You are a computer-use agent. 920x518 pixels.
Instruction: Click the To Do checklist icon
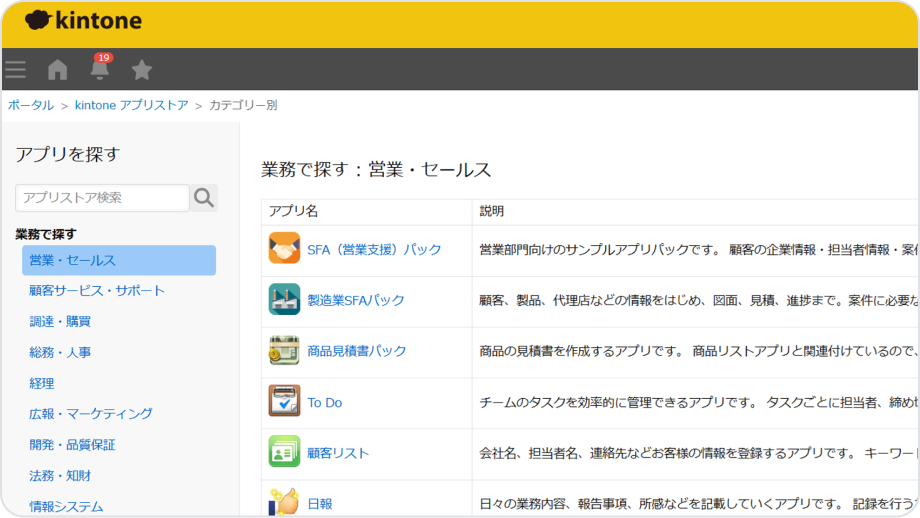click(285, 401)
